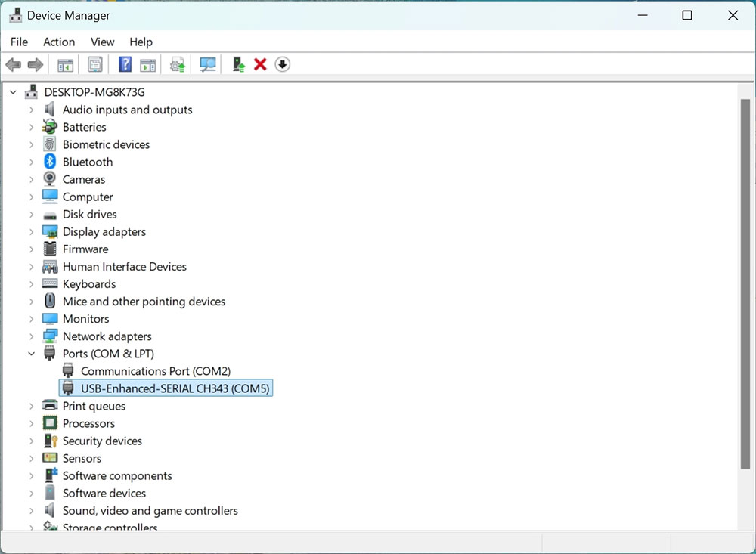Image resolution: width=756 pixels, height=554 pixels.
Task: Open the Help menu
Action: click(x=141, y=42)
